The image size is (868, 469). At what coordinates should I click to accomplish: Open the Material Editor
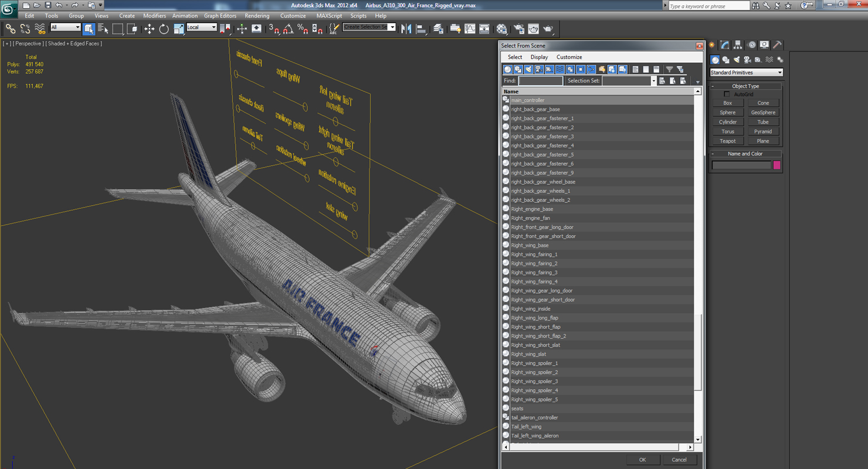[502, 28]
